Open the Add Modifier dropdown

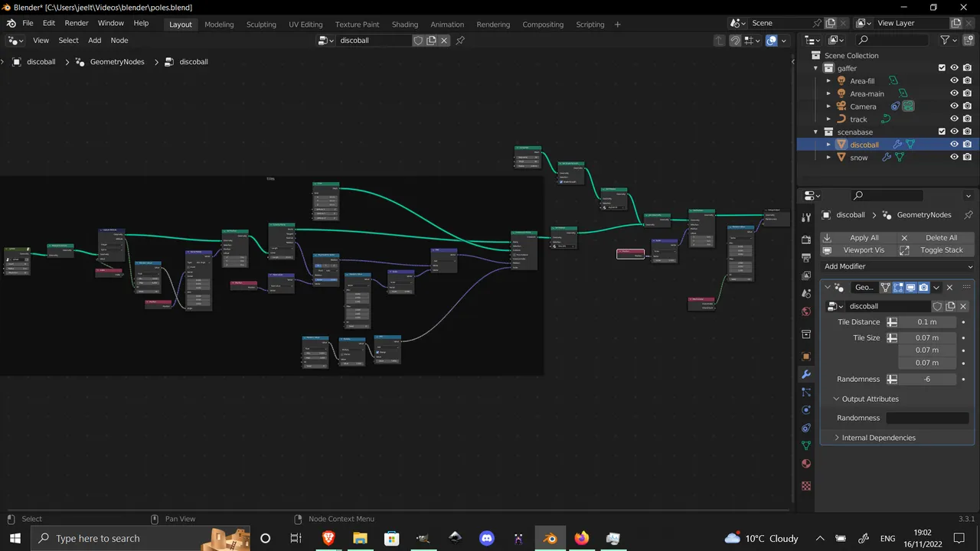(897, 266)
